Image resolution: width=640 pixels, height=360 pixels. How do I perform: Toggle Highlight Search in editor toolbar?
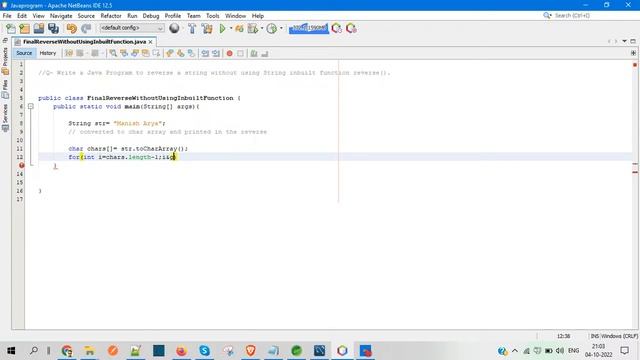[x=145, y=53]
